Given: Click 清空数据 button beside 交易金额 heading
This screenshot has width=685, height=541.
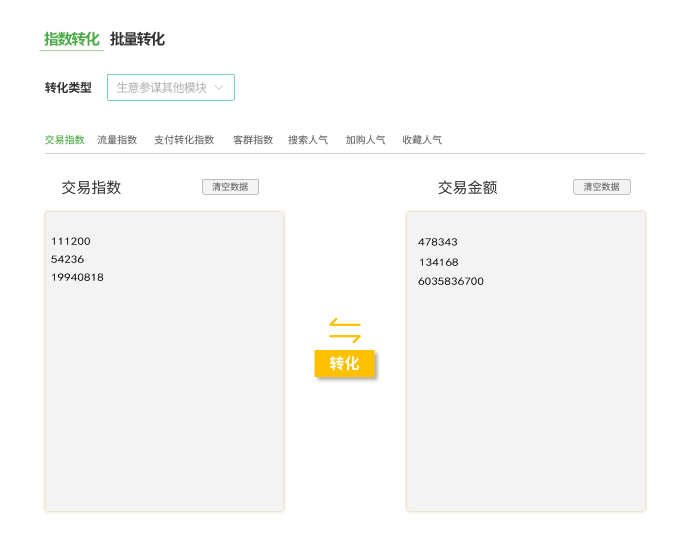Looking at the screenshot, I should coord(602,187).
